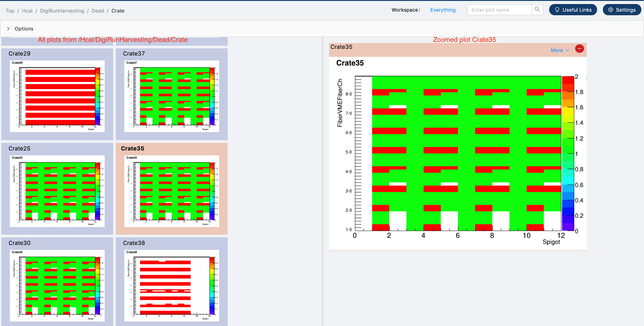Toggle the Options panel visibility
This screenshot has width=644, height=326.
tap(8, 28)
